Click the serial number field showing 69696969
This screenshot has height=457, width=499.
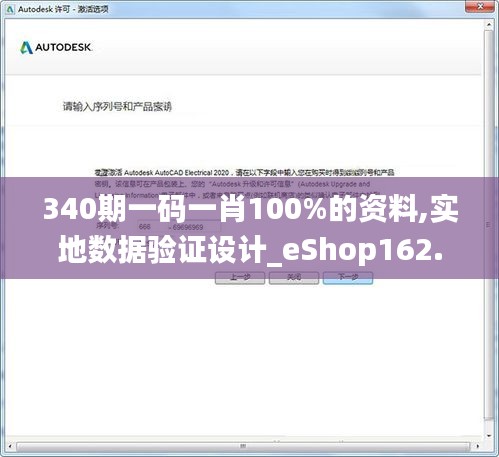(195, 227)
